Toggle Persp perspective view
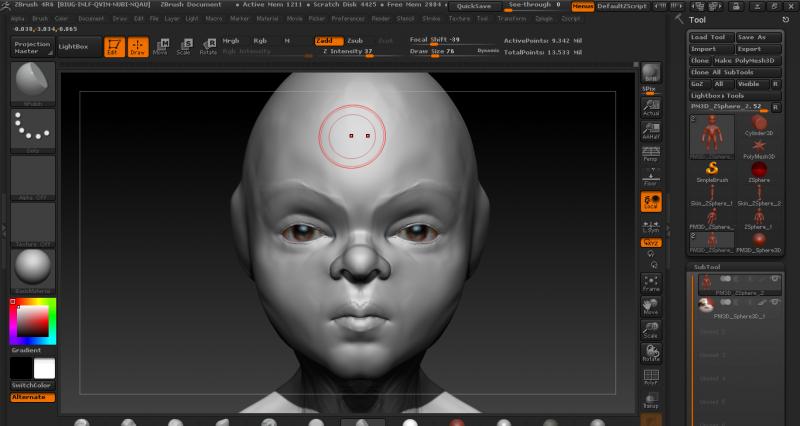This screenshot has height=426, width=800. (x=651, y=153)
